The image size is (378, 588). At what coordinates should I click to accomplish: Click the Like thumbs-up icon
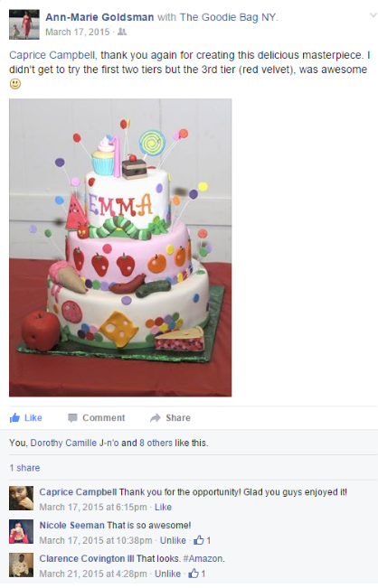[x=14, y=418]
